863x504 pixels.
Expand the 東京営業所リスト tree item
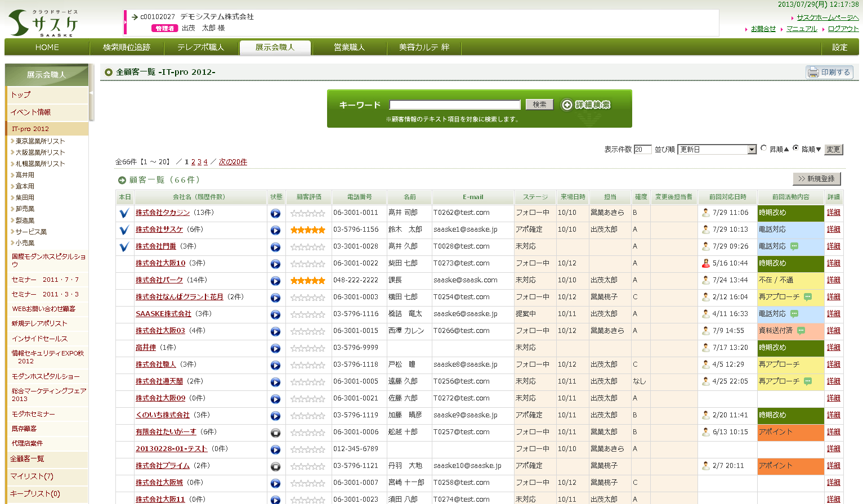12,141
